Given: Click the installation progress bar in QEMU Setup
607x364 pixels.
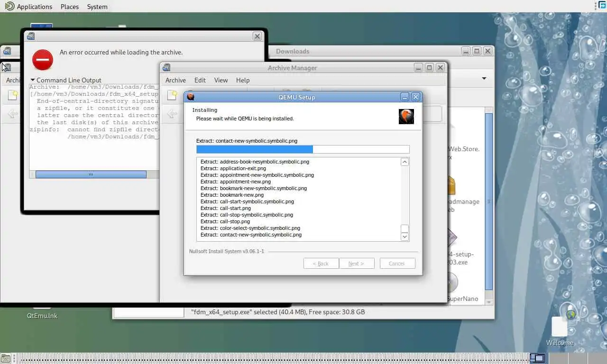Looking at the screenshot, I should click(303, 149).
